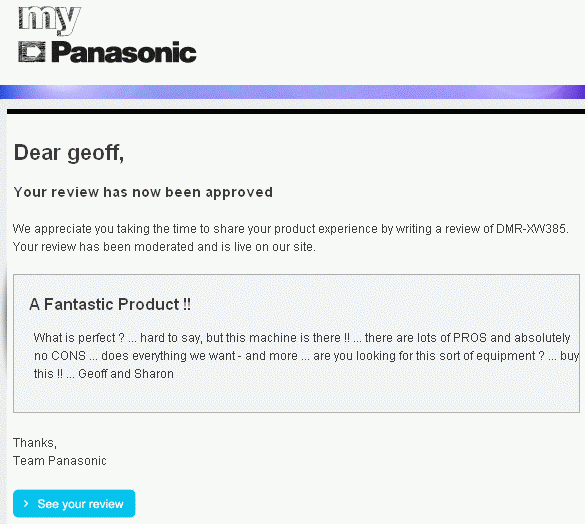
Task: Click the Dear geoff greeting heading
Action: [69, 153]
